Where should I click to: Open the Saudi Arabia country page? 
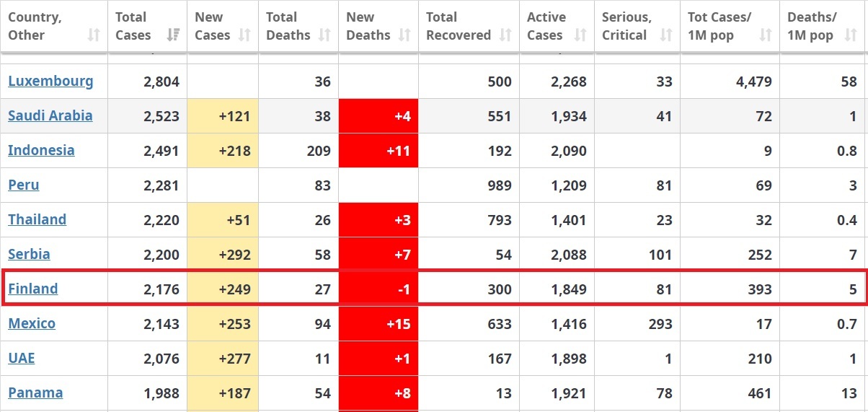coord(50,115)
